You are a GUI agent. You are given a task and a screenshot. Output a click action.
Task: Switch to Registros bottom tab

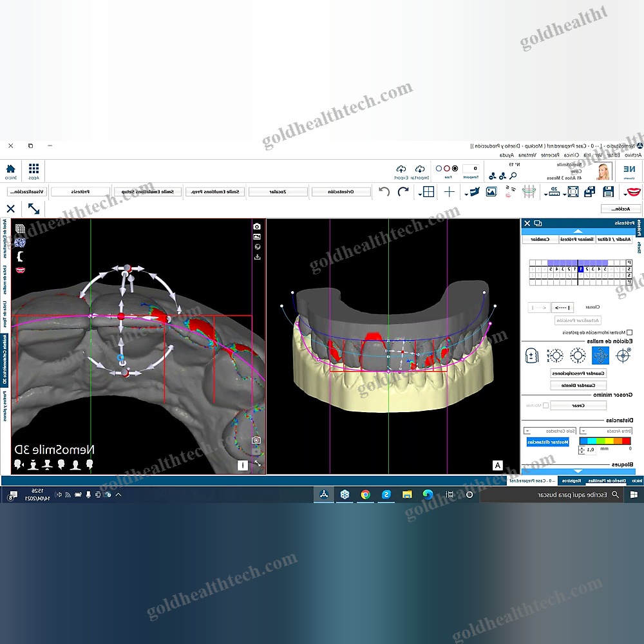(x=571, y=480)
